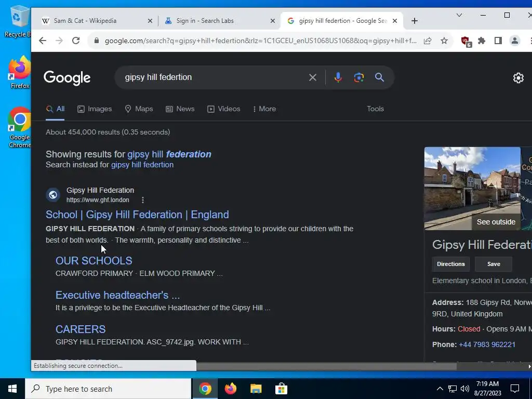Screen dimensions: 532x399
Task: Click the Google search input field
Action: coord(214,77)
